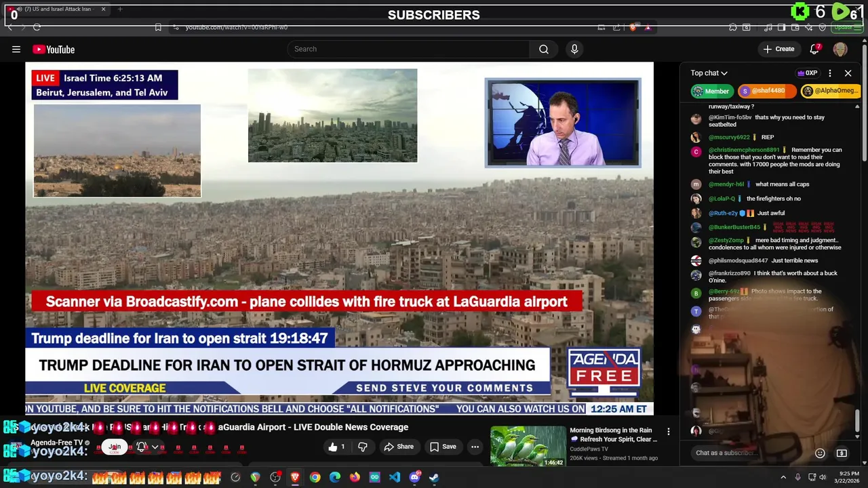Select the US and Israel Attack Iran browser tab
The width and height of the screenshot is (868, 488).
tap(56, 9)
